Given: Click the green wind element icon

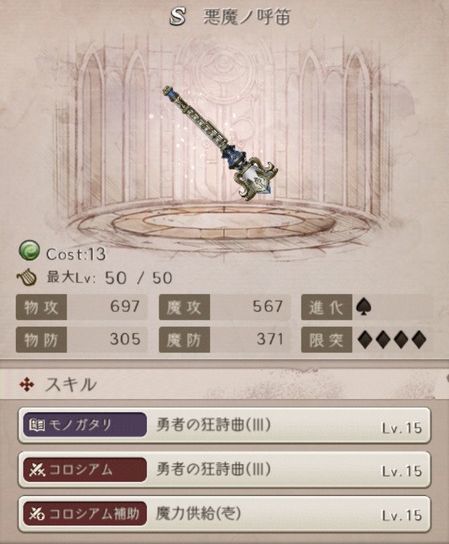Looking at the screenshot, I should pos(29,252).
